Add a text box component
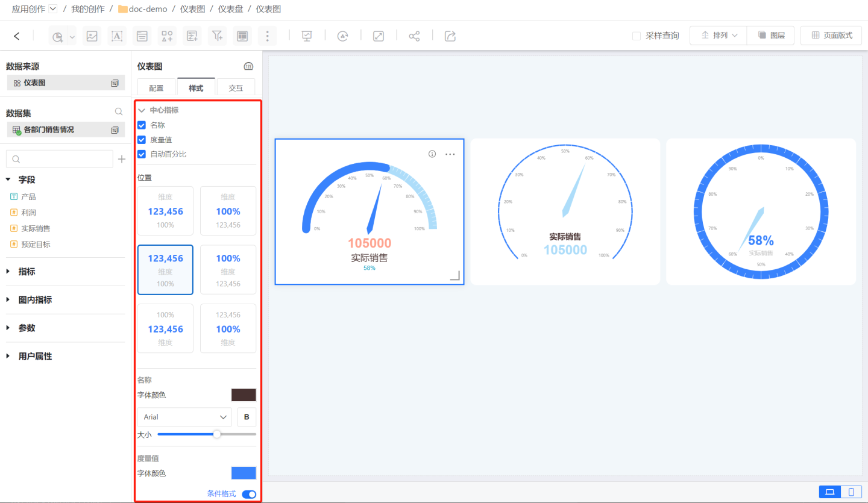 pyautogui.click(x=117, y=36)
